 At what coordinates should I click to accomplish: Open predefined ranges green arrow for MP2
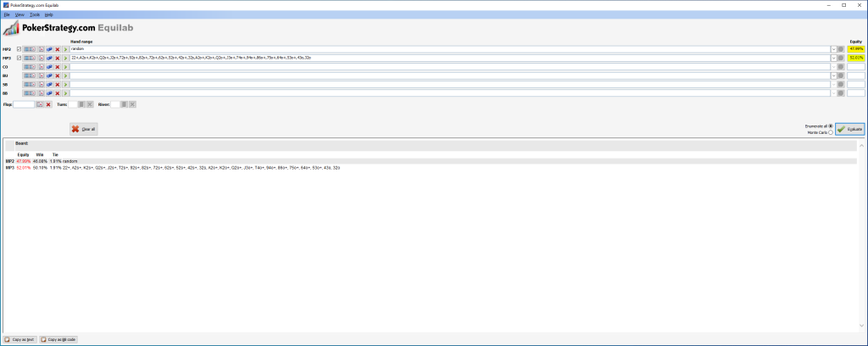click(x=65, y=49)
